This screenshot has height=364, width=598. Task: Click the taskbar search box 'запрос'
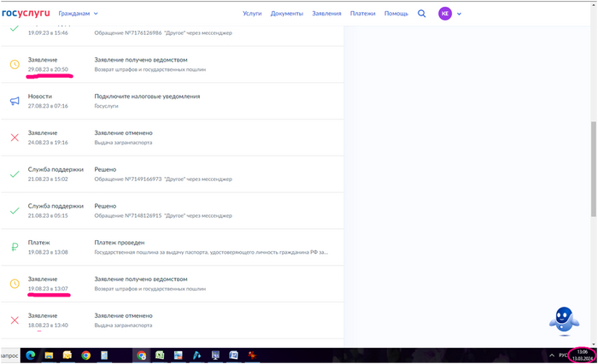[x=9, y=355]
